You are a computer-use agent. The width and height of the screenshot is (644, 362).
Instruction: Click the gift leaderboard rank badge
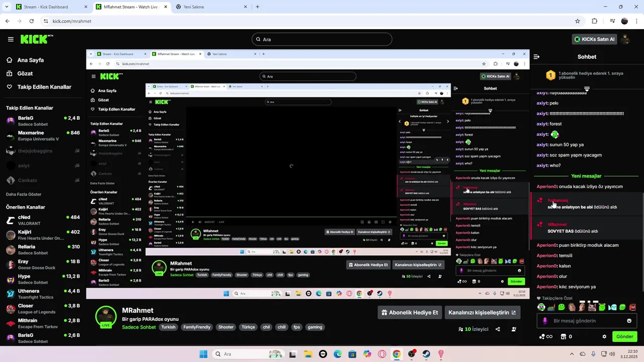tap(550, 75)
